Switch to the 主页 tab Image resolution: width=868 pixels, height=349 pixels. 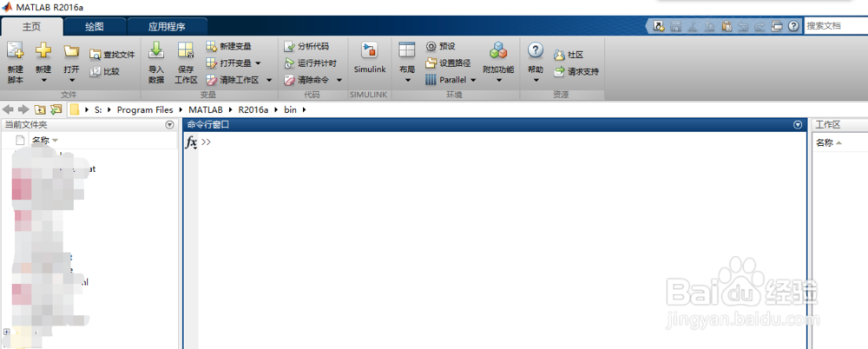[32, 27]
